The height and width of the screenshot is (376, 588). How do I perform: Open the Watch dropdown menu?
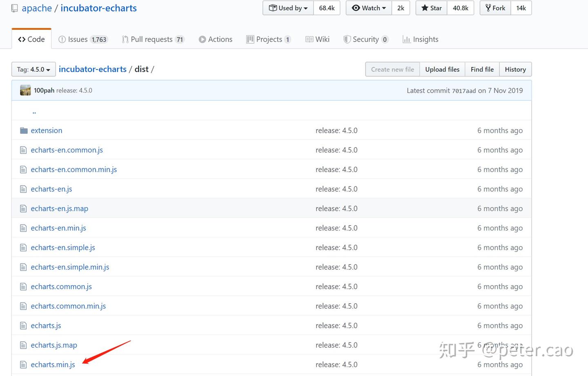coord(369,8)
